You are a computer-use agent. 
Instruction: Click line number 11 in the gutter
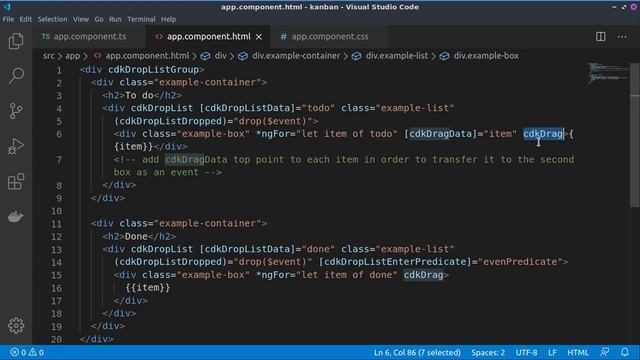56,224
